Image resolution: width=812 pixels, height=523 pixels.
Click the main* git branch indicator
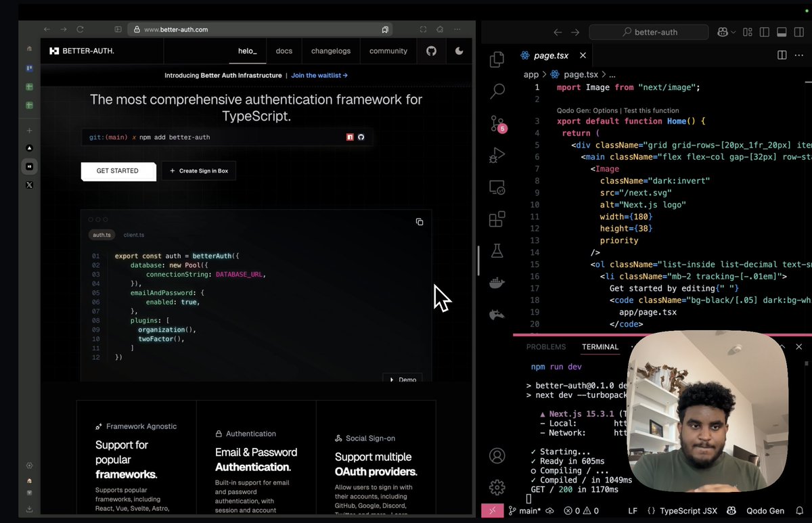pos(524,511)
